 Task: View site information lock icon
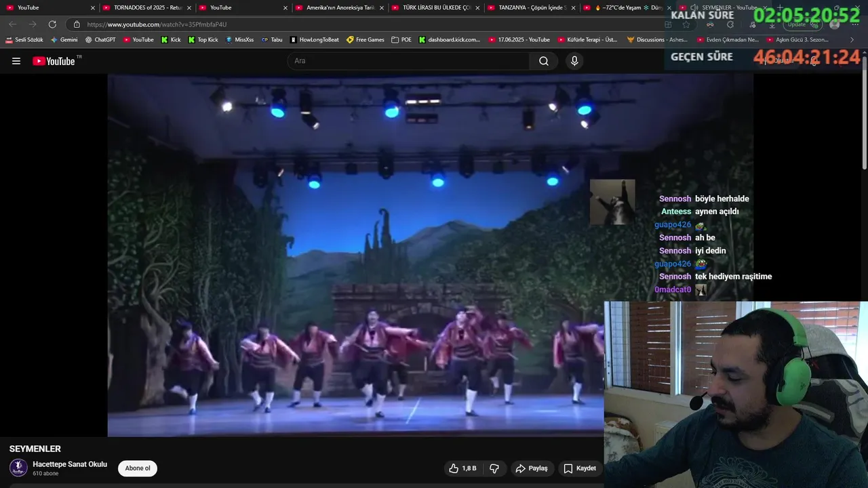pos(77,24)
